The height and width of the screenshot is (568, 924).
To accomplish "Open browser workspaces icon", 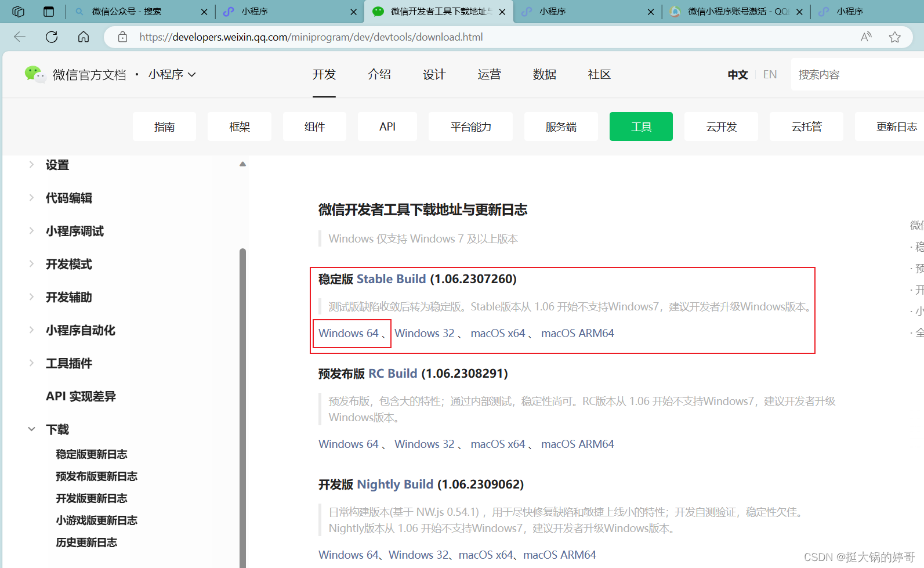I will (x=19, y=12).
